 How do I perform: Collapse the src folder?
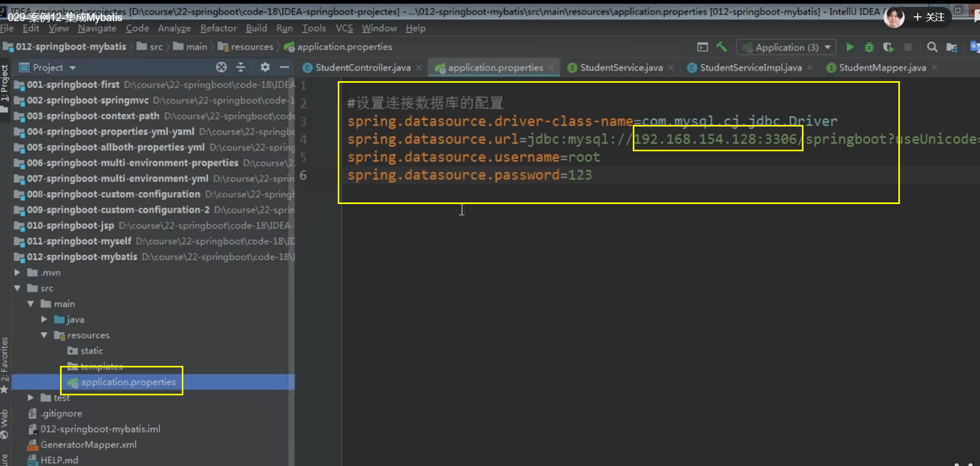point(17,288)
